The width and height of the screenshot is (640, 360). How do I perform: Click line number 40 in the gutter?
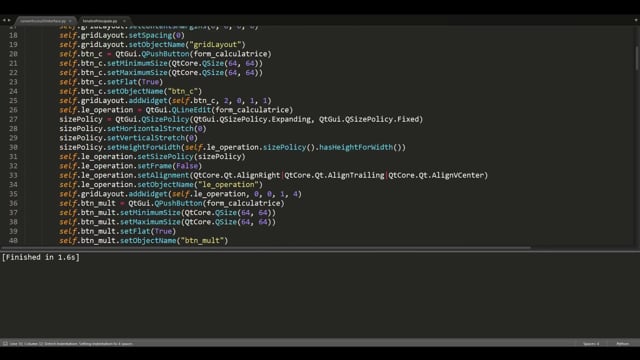point(13,240)
